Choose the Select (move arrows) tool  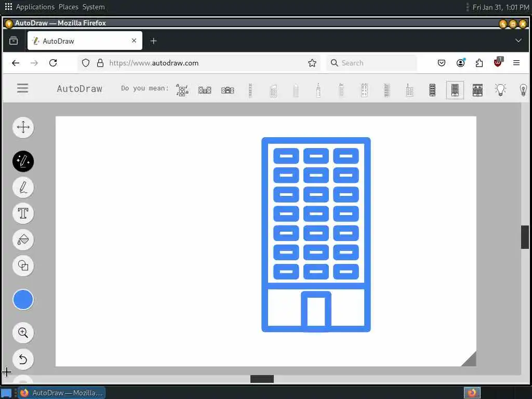point(23,127)
